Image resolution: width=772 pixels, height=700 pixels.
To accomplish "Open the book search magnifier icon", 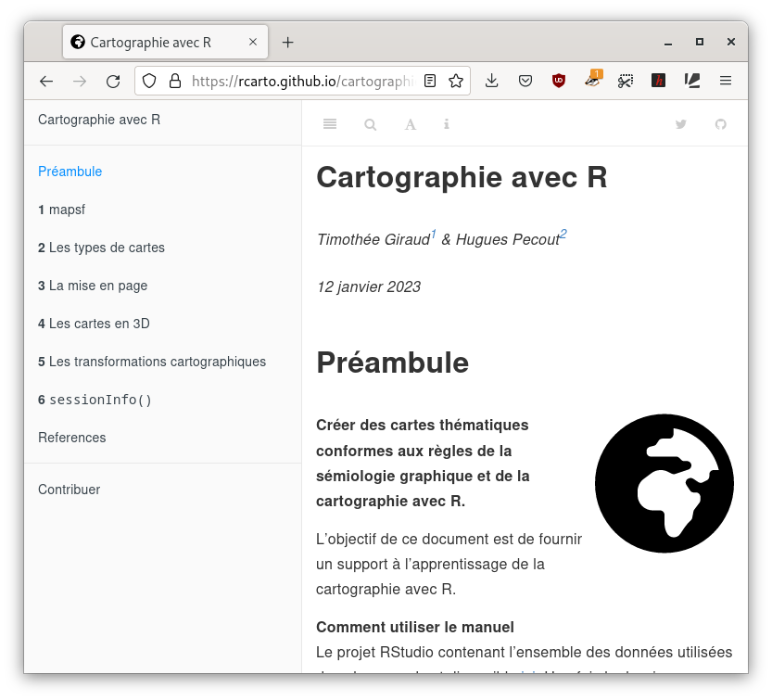I will coord(371,124).
